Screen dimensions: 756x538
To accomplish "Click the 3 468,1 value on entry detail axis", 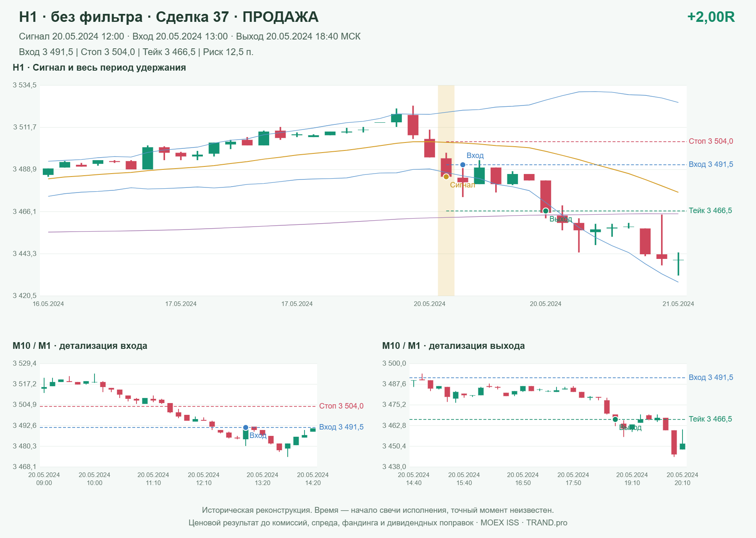I will (25, 467).
